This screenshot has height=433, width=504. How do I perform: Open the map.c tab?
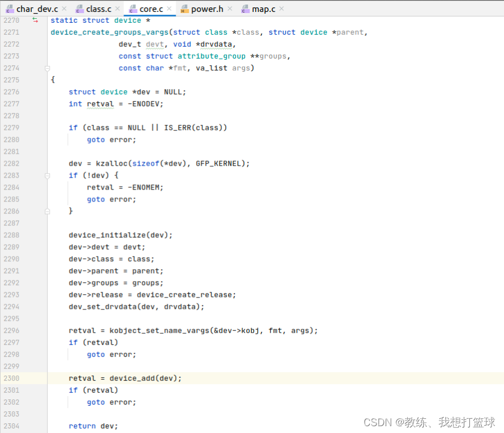point(263,9)
